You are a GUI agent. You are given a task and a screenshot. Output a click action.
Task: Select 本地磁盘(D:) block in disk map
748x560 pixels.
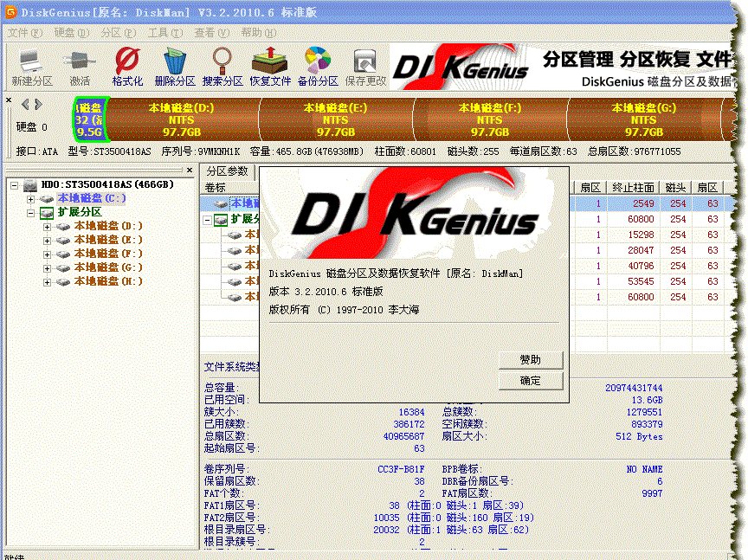182,119
